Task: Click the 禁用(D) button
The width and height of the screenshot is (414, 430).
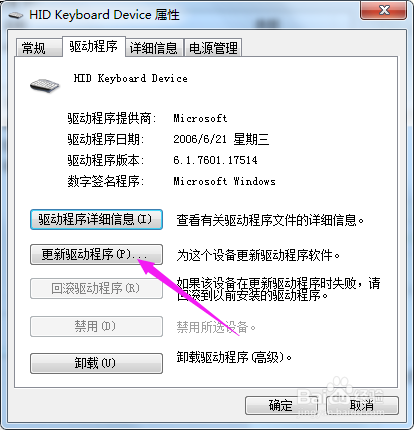Action: pos(96,326)
